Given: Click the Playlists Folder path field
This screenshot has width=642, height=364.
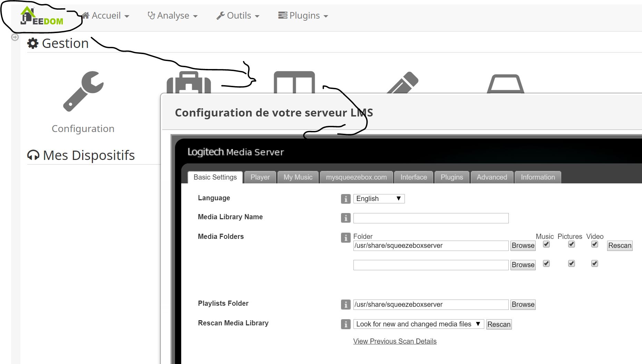Looking at the screenshot, I should pyautogui.click(x=431, y=304).
